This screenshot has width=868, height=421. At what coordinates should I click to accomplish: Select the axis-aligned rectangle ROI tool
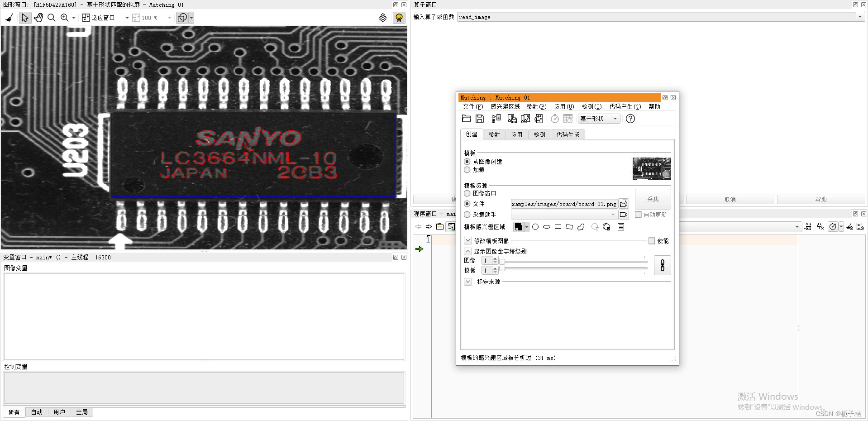tap(558, 227)
